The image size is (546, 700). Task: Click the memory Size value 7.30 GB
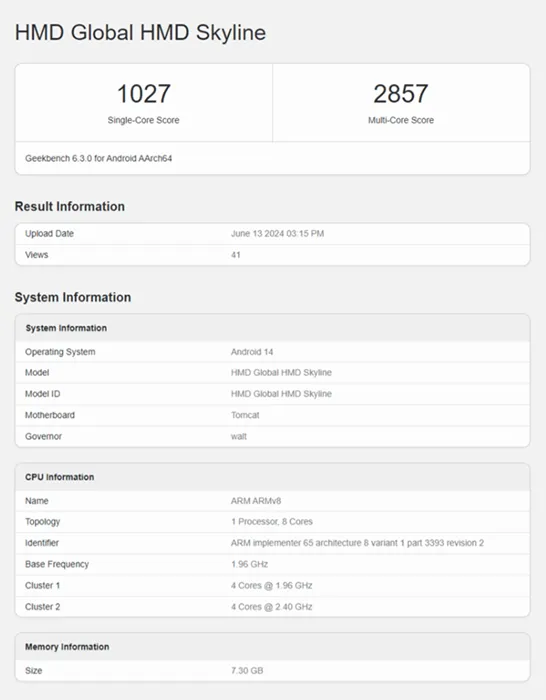click(x=247, y=671)
